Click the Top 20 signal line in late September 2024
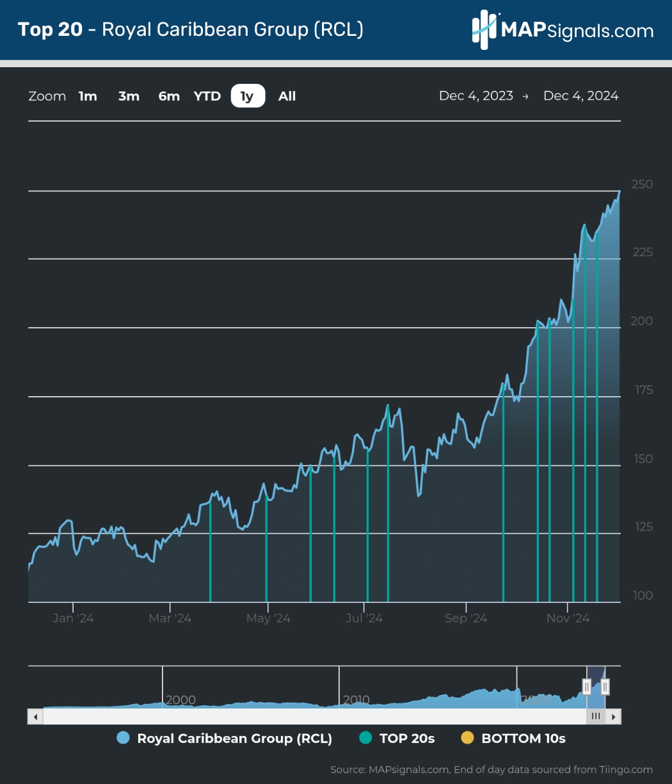 [x=504, y=493]
